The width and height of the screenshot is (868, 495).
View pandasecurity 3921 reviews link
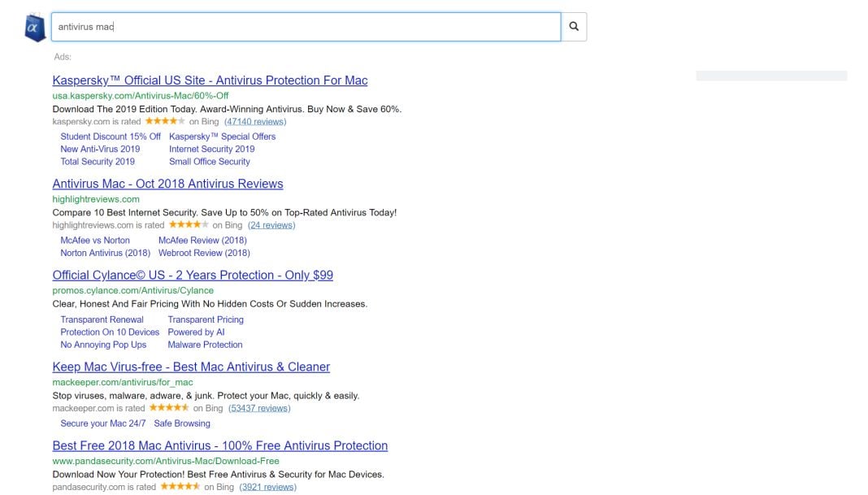pos(268,487)
